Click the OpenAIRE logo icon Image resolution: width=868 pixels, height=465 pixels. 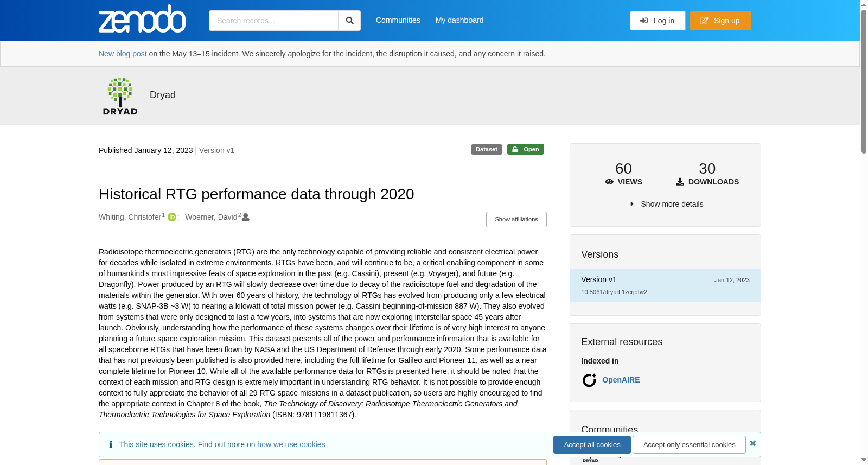(589, 380)
